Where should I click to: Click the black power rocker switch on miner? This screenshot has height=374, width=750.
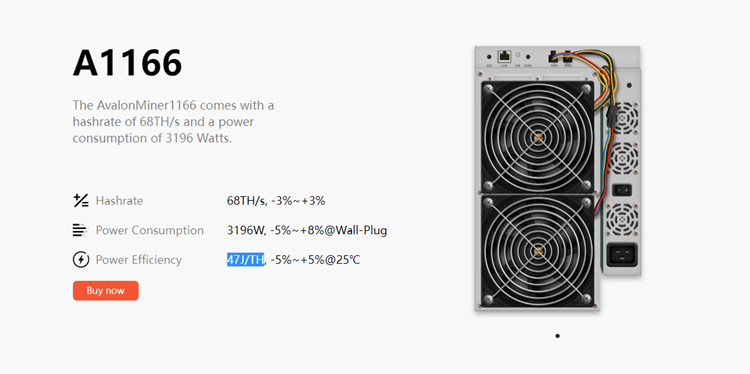pos(622,190)
